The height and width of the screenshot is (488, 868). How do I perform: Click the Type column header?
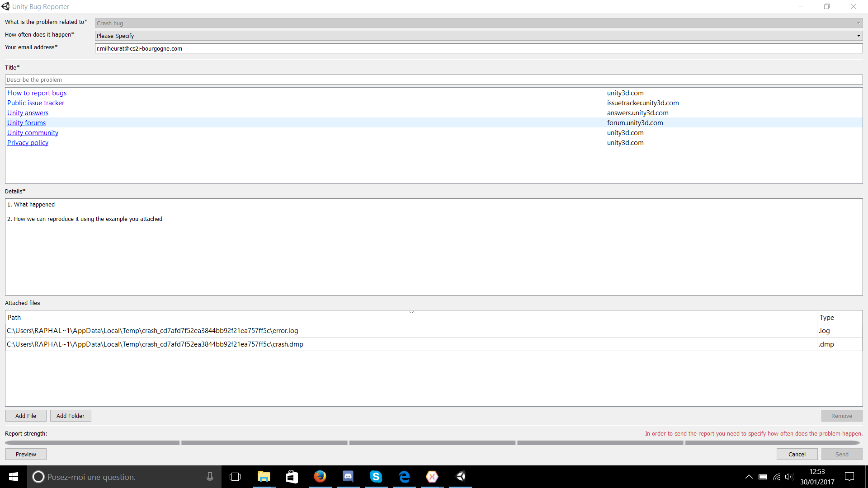(840, 318)
